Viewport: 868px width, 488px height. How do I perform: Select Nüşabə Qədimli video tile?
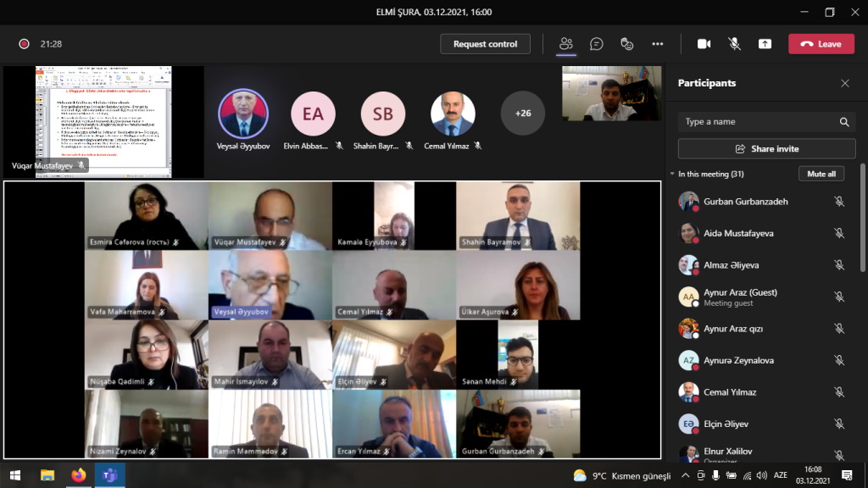147,355
